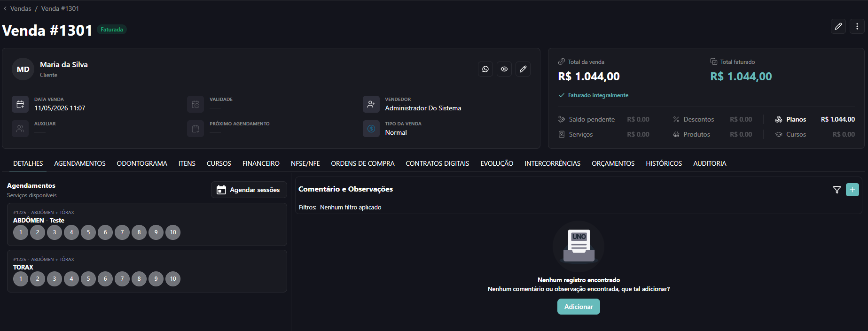Click the date 11/05/2026 11:07

pos(60,108)
